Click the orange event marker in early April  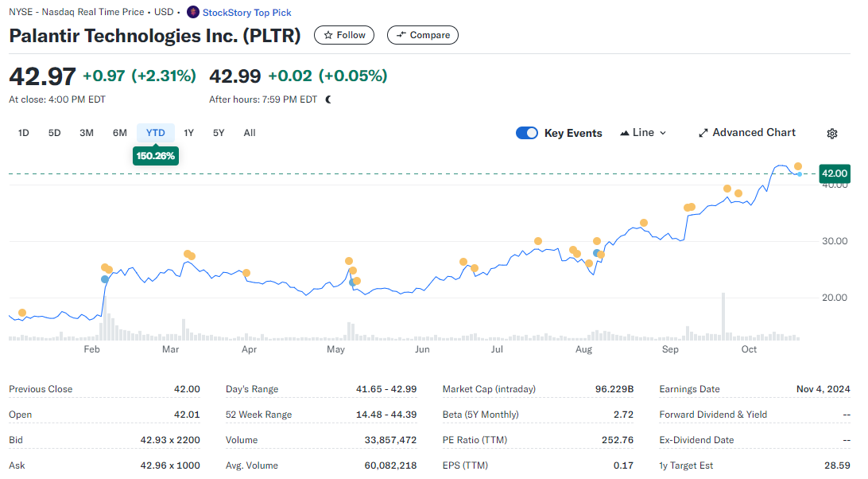coord(246,273)
